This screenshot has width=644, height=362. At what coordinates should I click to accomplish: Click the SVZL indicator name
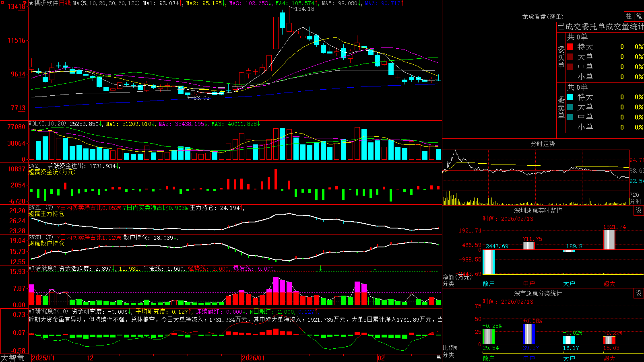(35, 208)
